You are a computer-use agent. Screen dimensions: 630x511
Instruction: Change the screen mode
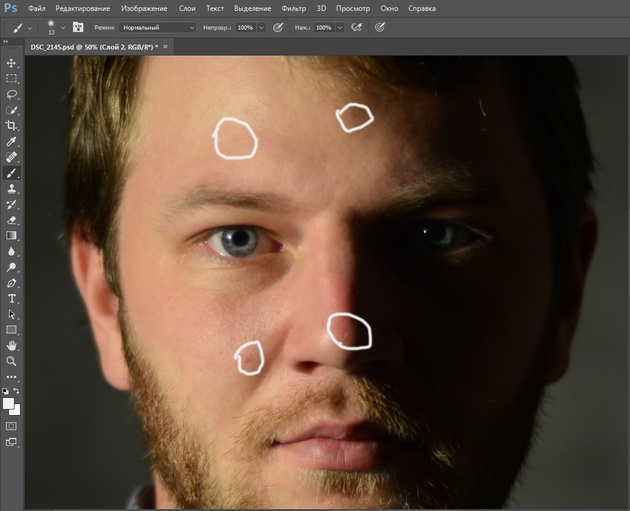pos(11,442)
